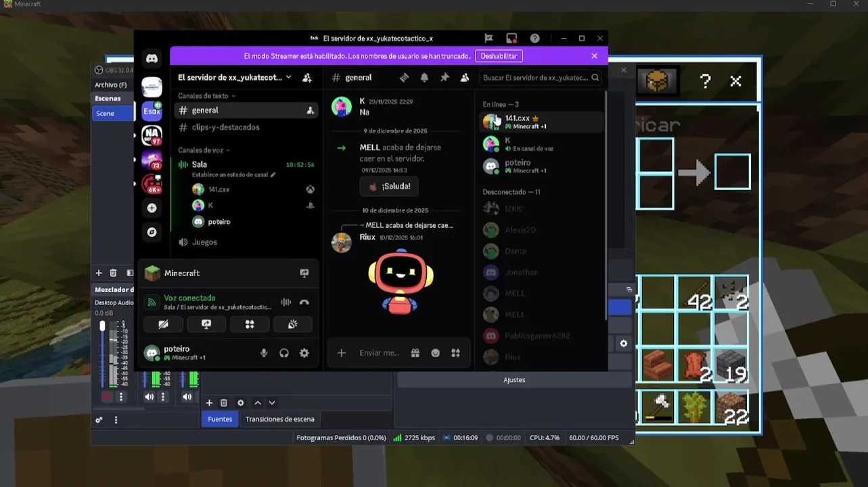Turn on camera button in voice panel
This screenshot has width=868, height=487.
(163, 325)
